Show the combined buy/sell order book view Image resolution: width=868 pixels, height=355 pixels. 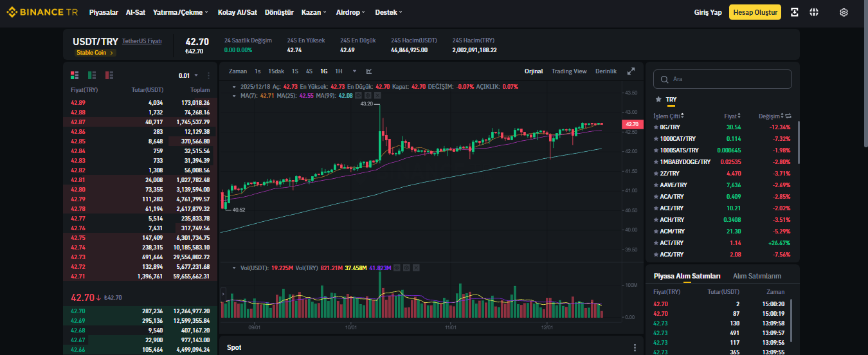75,75
